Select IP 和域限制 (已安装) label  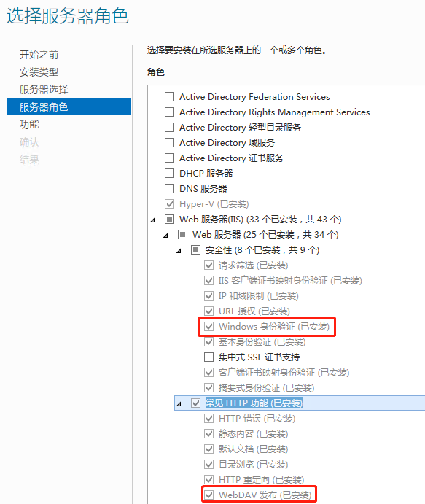[x=258, y=295]
